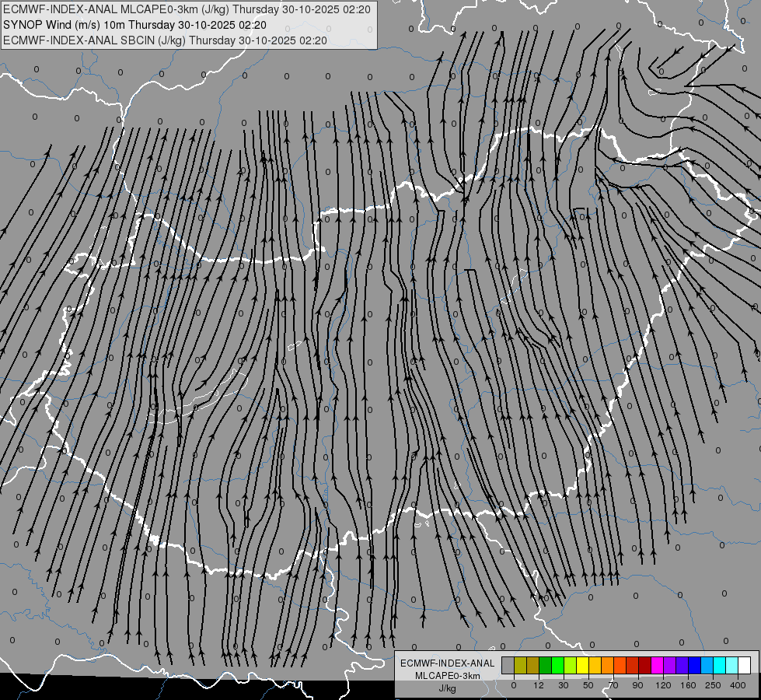Image resolution: width=761 pixels, height=700 pixels.
Task: Click the legend value 12
Action: pyautogui.click(x=539, y=685)
